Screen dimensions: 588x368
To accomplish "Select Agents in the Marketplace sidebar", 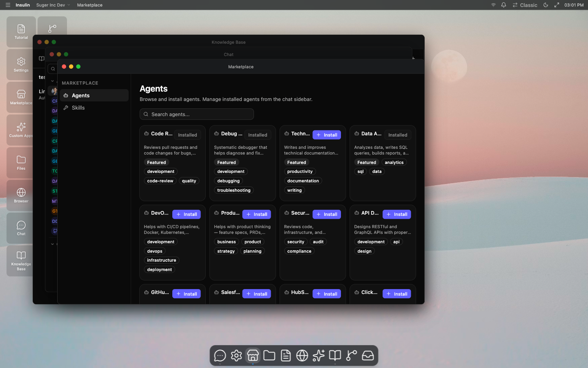I will pyautogui.click(x=94, y=95).
